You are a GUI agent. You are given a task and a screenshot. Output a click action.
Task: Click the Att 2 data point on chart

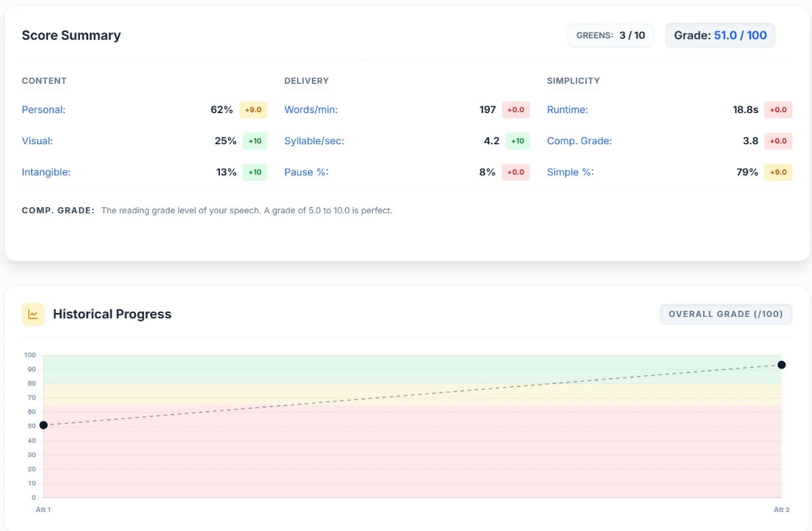pyautogui.click(x=782, y=365)
